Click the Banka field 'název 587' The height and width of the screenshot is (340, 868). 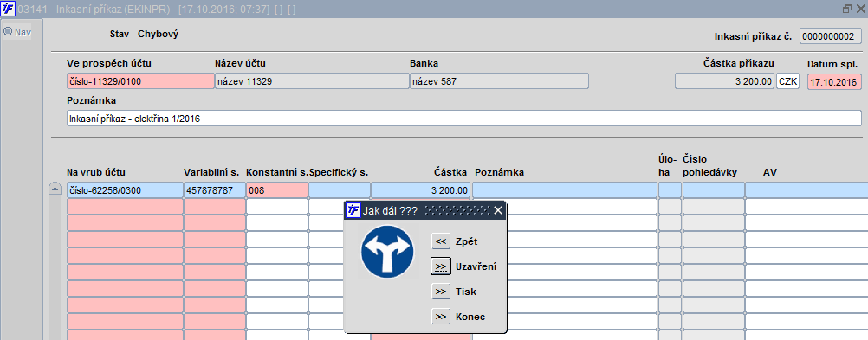click(499, 82)
